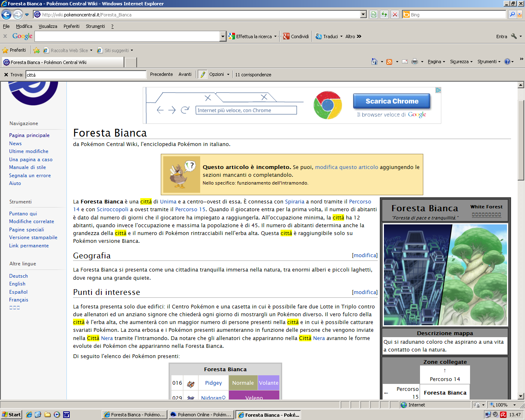The width and height of the screenshot is (525, 420).
Task: Switch to the Pokemon Online taskbar window
Action: click(201, 415)
